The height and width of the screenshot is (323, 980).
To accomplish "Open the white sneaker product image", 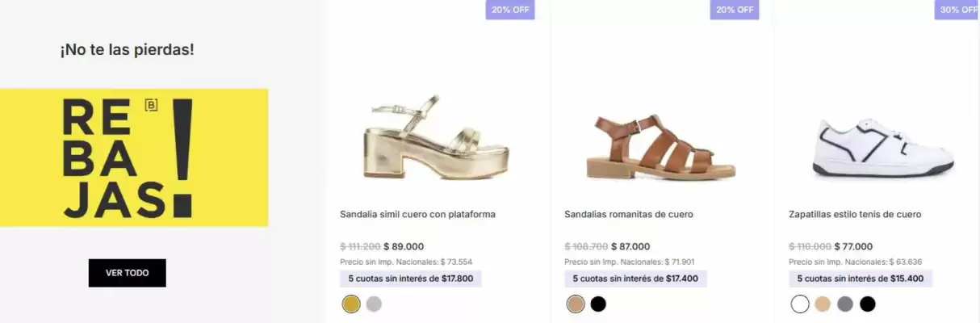I will click(x=884, y=148).
